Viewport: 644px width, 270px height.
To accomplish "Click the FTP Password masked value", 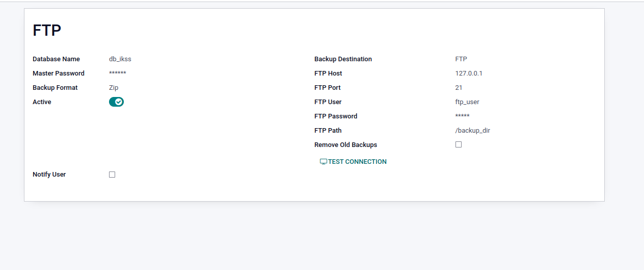I will pyautogui.click(x=462, y=116).
